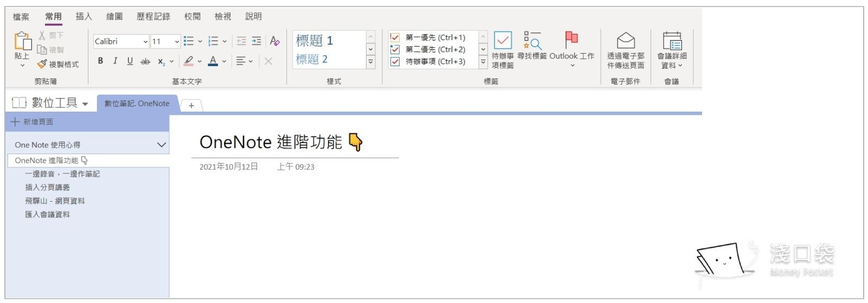The height and width of the screenshot is (303, 868).
Task: Activate the Format Painter 複製格式
Action: 58,64
